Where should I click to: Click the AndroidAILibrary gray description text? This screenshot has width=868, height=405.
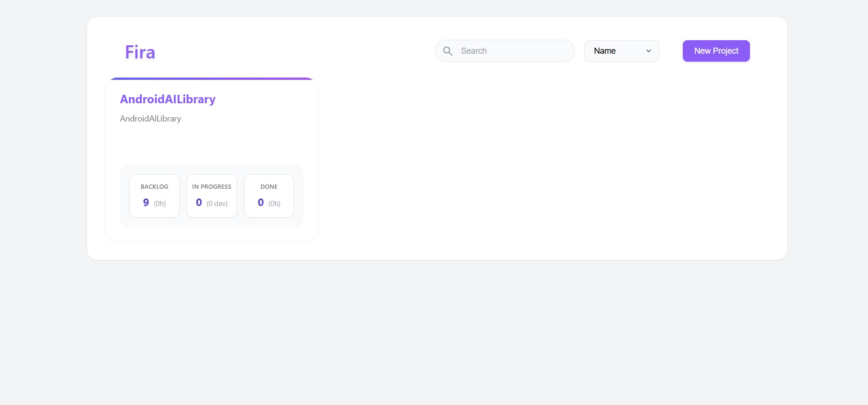[x=150, y=119]
